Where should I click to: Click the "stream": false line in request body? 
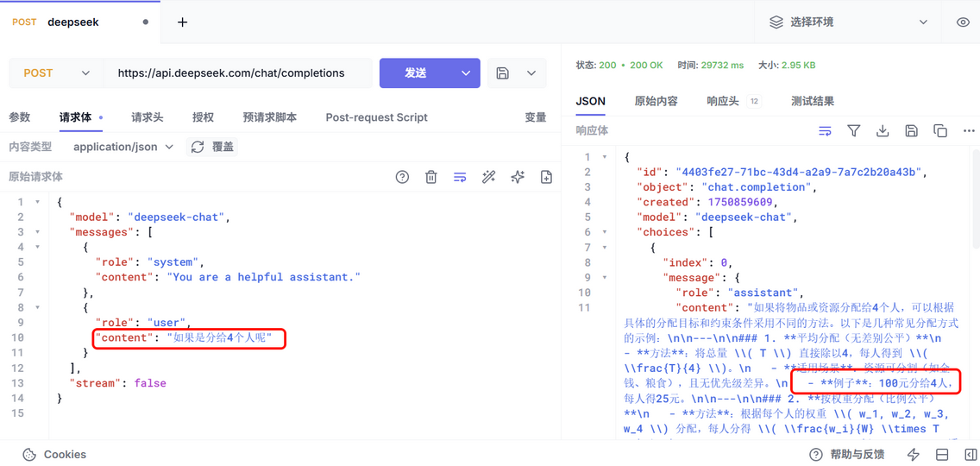[x=117, y=383]
